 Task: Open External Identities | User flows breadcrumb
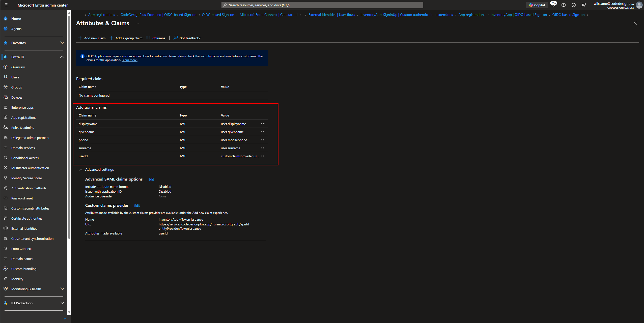pyautogui.click(x=332, y=15)
